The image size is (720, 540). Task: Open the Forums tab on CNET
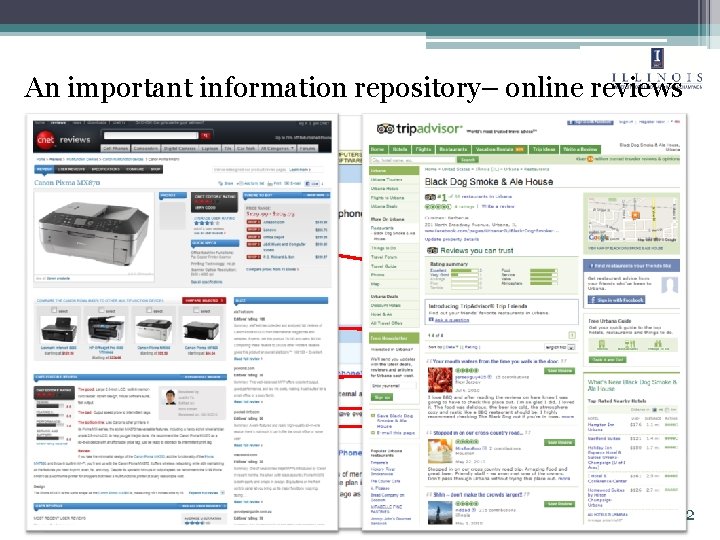tap(307, 148)
